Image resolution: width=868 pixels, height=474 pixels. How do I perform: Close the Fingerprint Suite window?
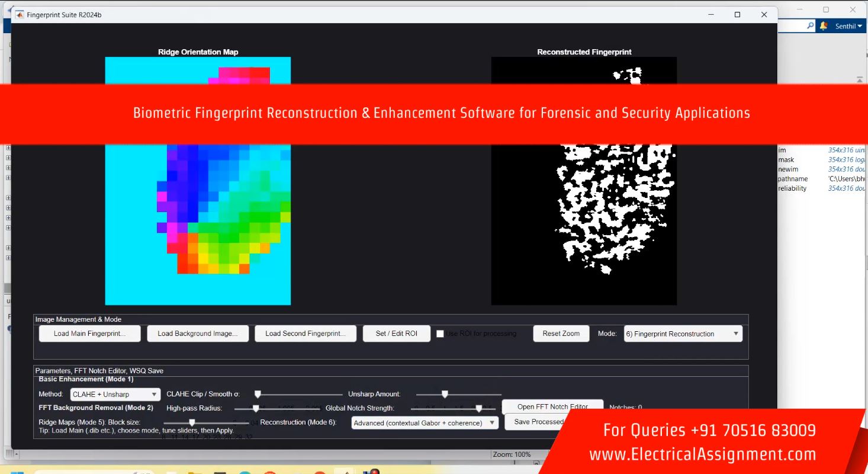tap(764, 15)
